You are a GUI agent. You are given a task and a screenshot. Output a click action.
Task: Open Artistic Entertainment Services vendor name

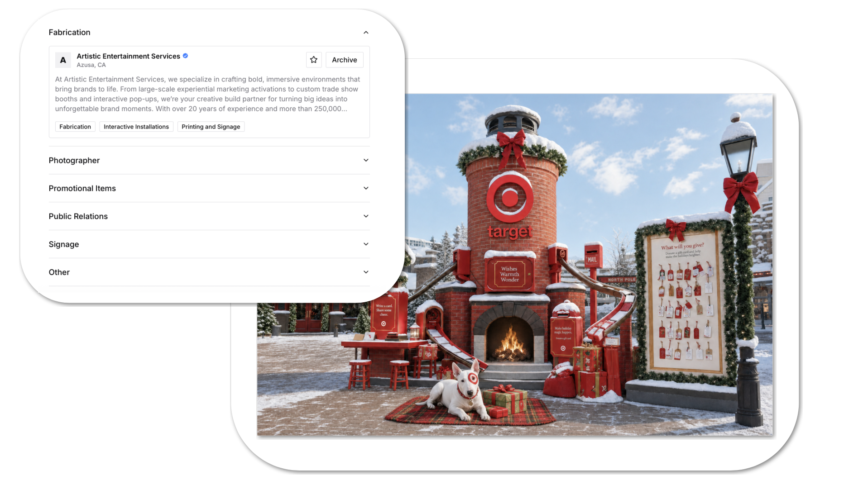(128, 56)
